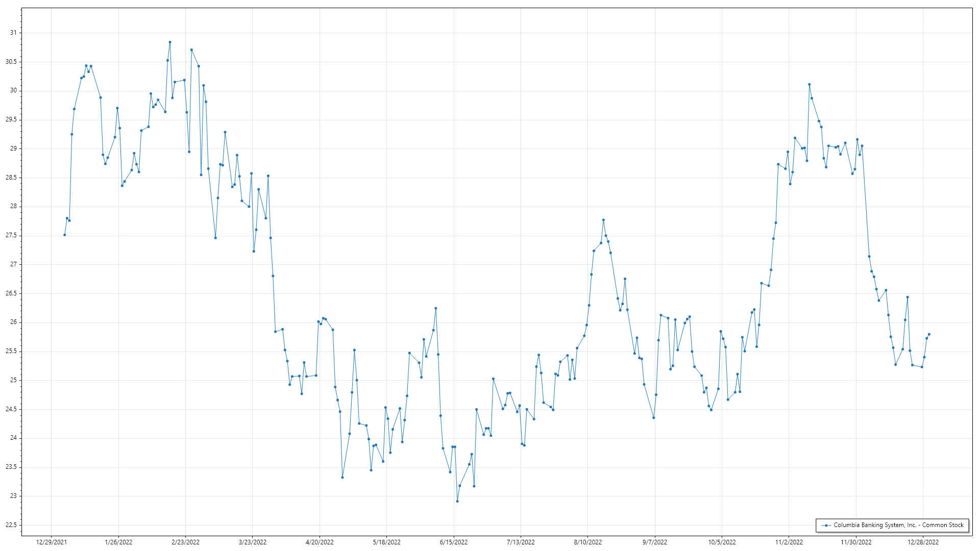Click the 8/10/2022 x-axis date label

coord(587,542)
